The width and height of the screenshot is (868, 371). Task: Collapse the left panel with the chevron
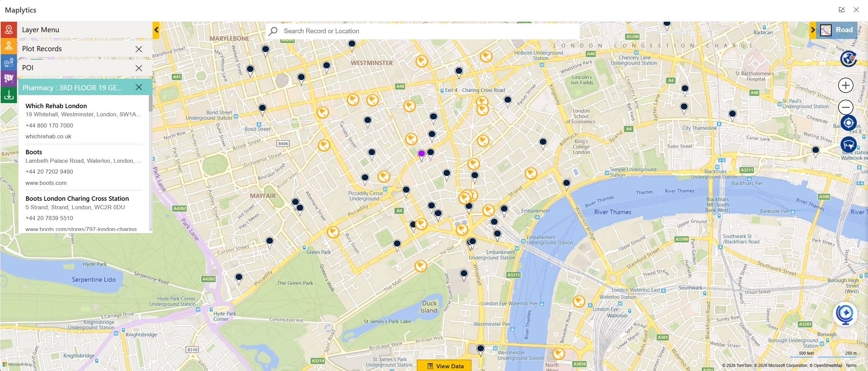click(156, 30)
